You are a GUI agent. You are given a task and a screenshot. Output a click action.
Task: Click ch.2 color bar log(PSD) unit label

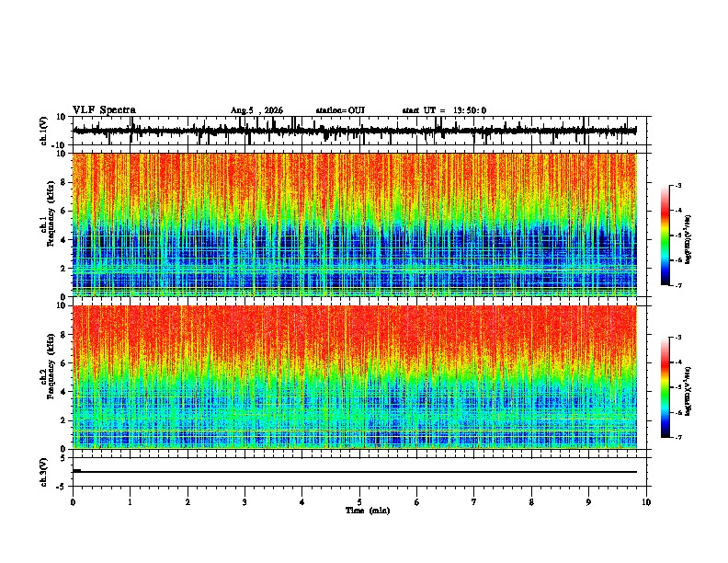tap(688, 392)
